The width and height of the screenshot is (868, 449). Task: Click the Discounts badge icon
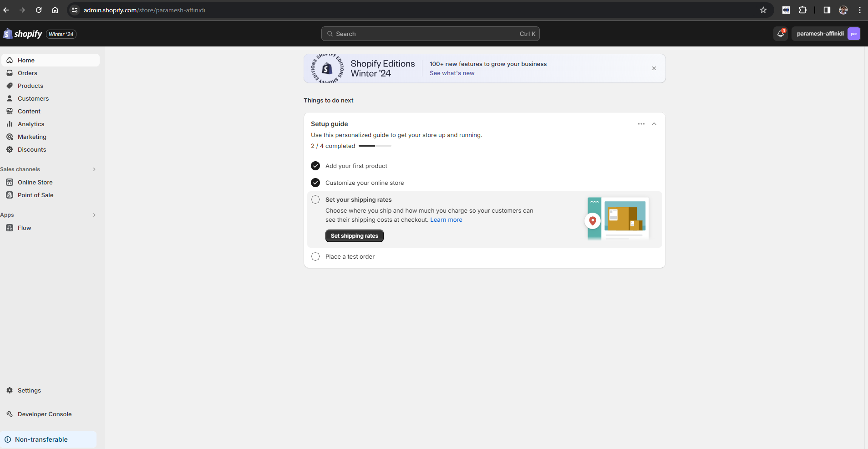tap(10, 149)
